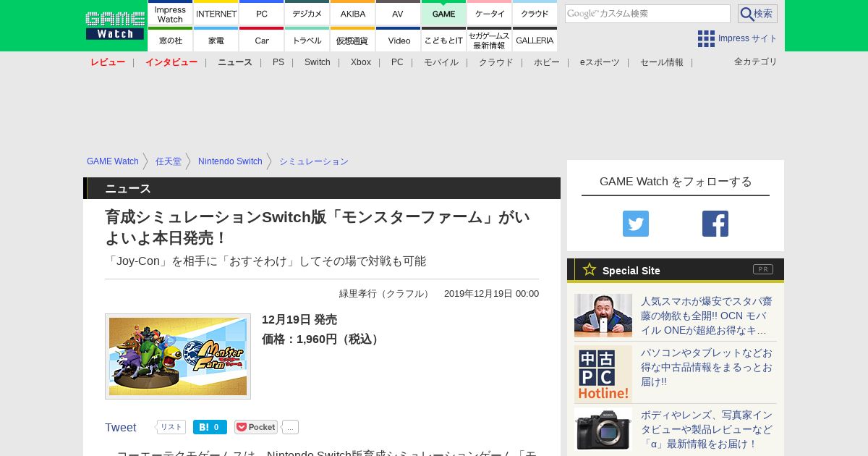Screen dimensions: 868x456
Task: Open the 仮想通貨 tab
Action: click(x=353, y=40)
